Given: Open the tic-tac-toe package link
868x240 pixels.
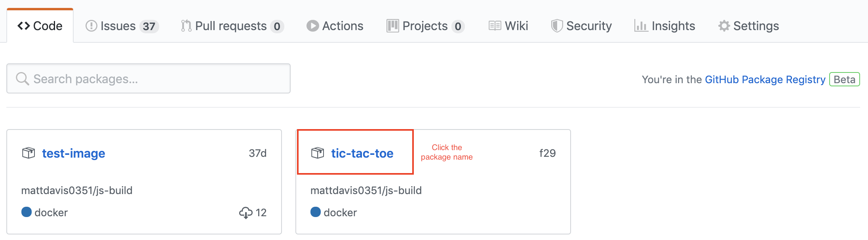Looking at the screenshot, I should (362, 153).
